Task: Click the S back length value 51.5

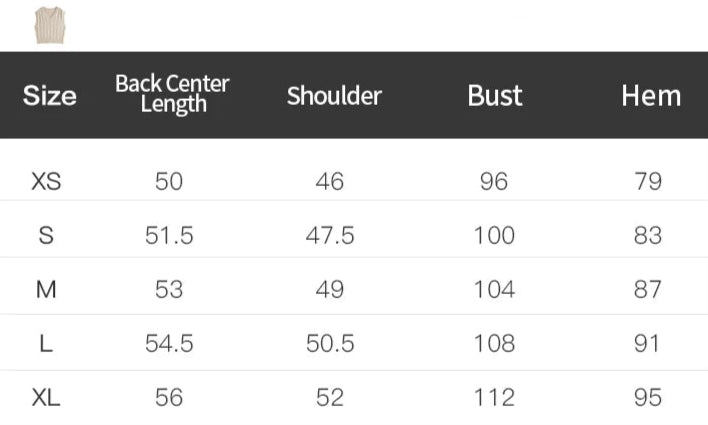Action: [169, 236]
